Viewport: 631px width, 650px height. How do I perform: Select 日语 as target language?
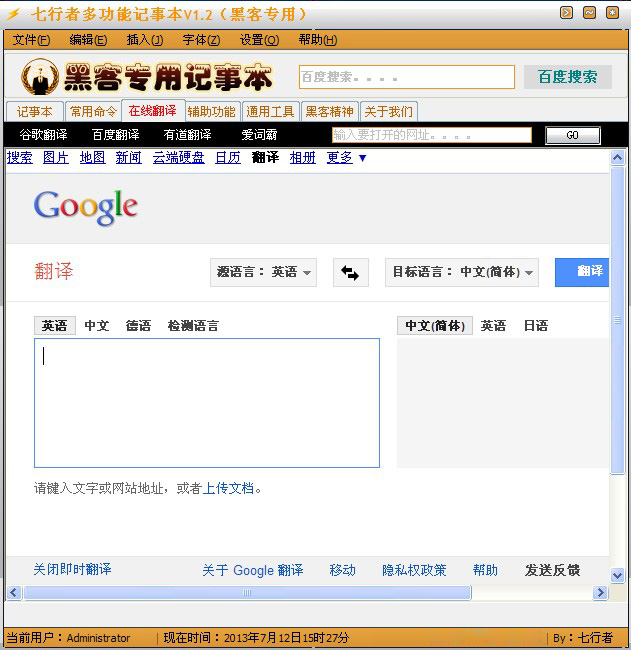536,326
